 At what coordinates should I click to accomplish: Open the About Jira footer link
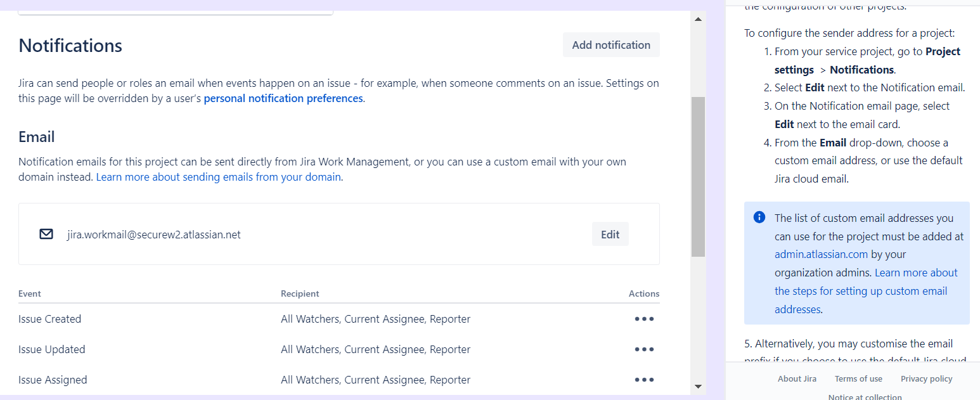pyautogui.click(x=797, y=378)
